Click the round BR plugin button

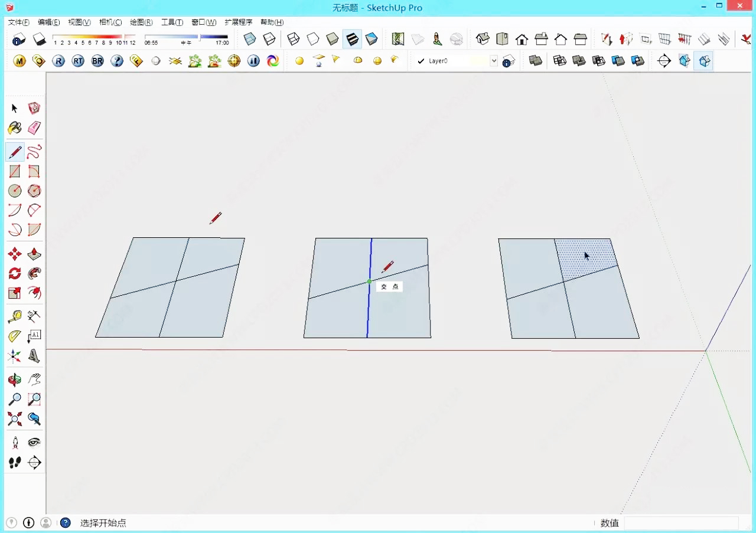pos(97,61)
